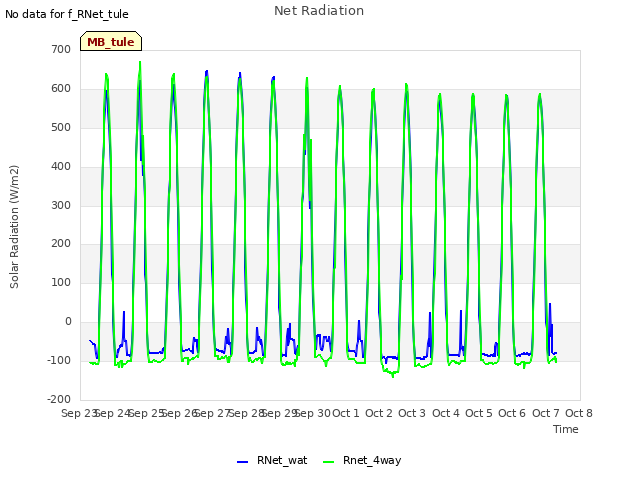This screenshot has width=640, height=480.
Task: Click the -200 y-axis tick label
Action: 59,399
